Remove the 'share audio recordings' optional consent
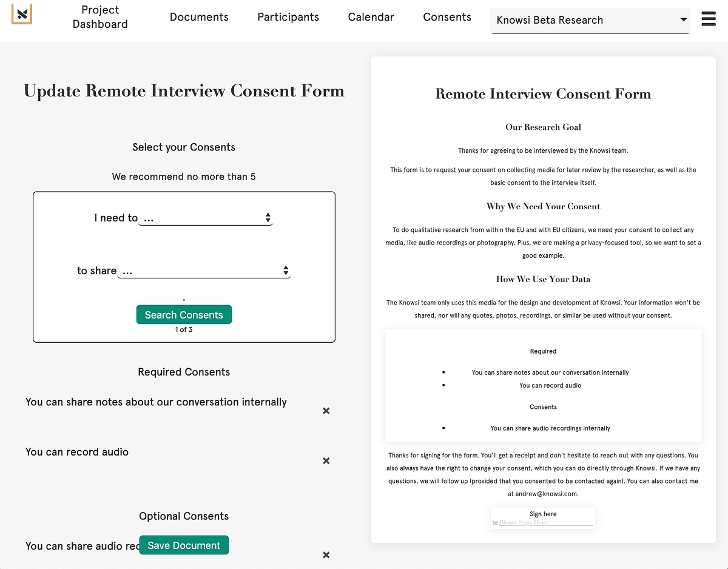This screenshot has height=569, width=728. [x=326, y=555]
